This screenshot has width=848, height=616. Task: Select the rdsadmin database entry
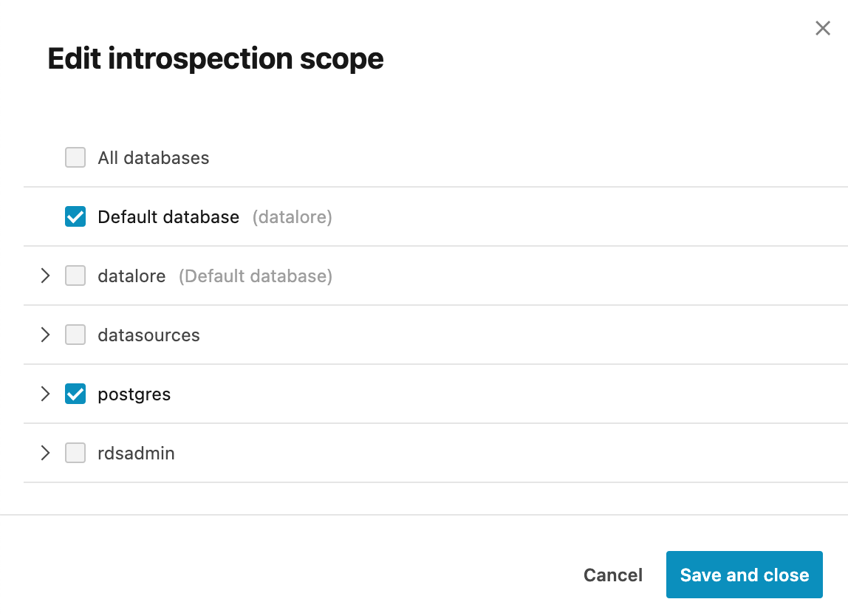click(x=136, y=453)
